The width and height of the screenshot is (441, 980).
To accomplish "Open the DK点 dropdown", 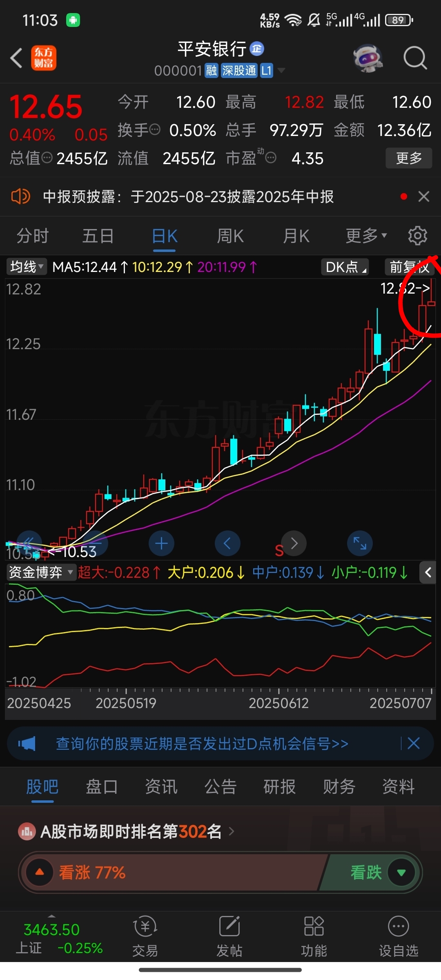I will coord(345,267).
